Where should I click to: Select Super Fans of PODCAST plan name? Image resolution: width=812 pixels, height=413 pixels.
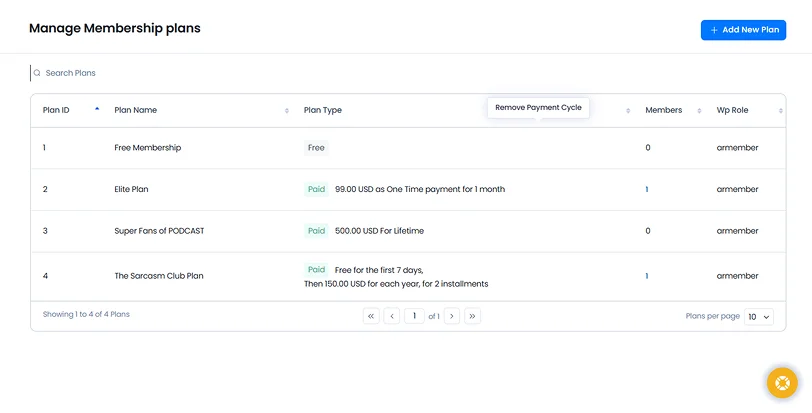click(x=159, y=231)
